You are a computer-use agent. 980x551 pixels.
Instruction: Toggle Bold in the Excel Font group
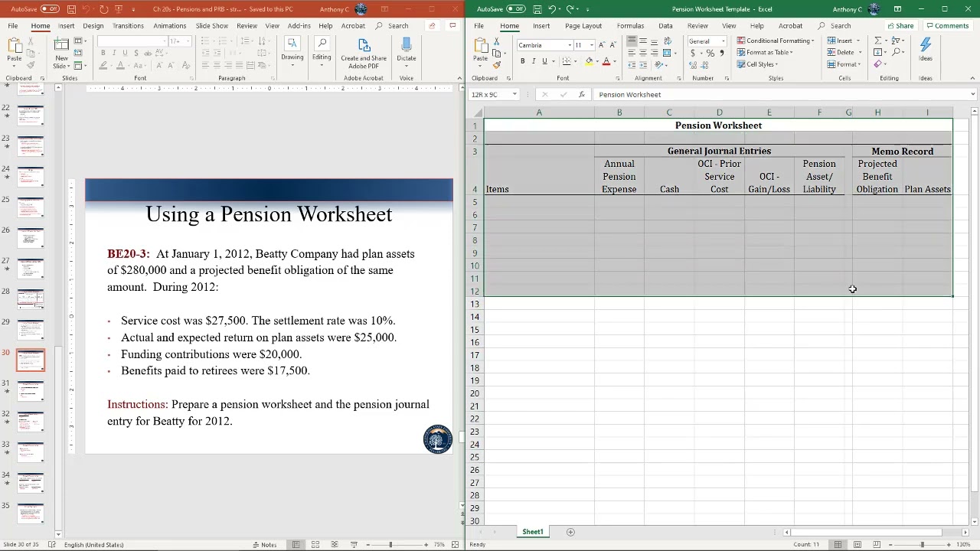pyautogui.click(x=523, y=61)
